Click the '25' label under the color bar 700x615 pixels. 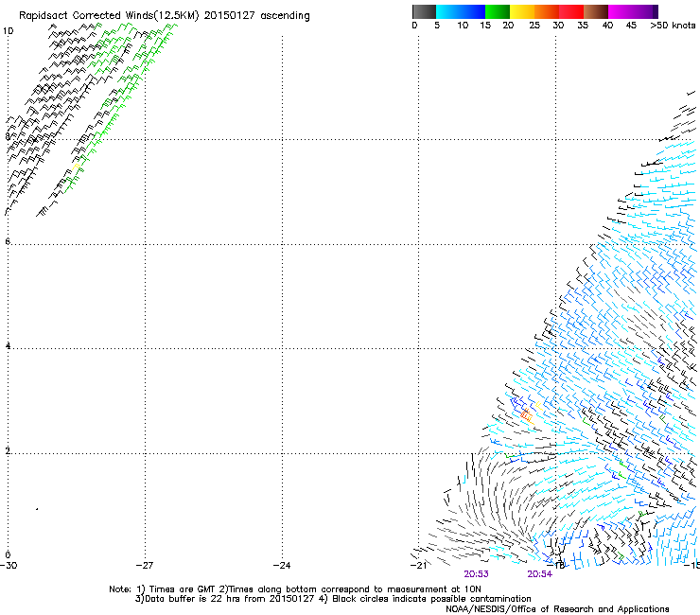click(x=534, y=26)
